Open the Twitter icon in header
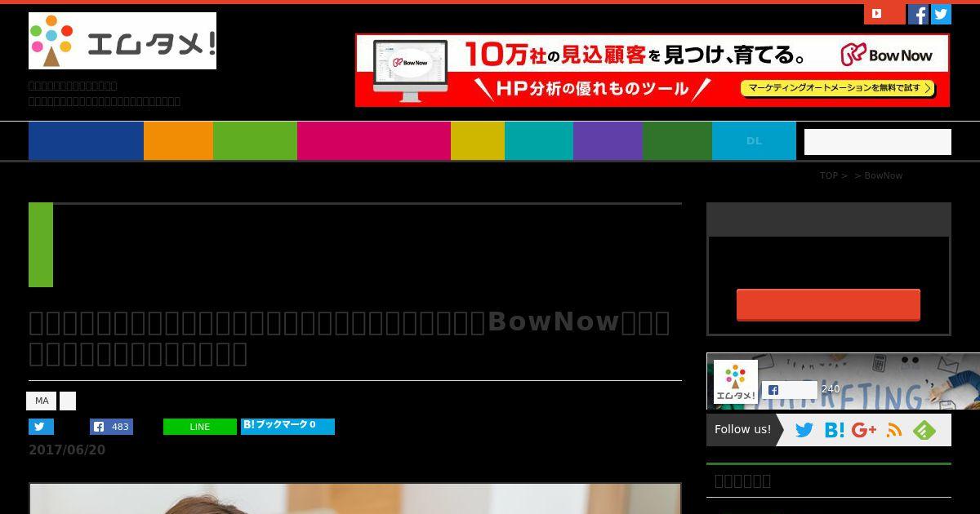The image size is (980, 514). point(941,14)
